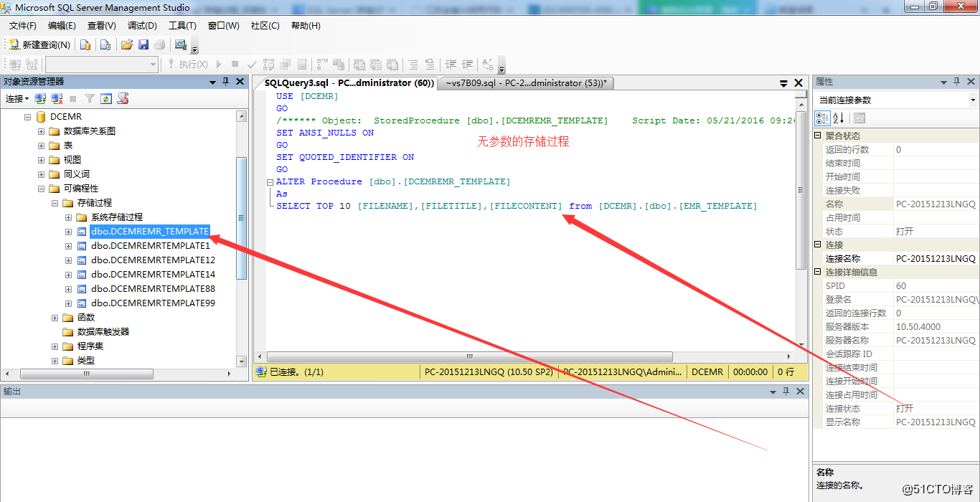
Task: Select dbo.DCEMREMR_TEMPLATE stored procedure
Action: tap(150, 232)
